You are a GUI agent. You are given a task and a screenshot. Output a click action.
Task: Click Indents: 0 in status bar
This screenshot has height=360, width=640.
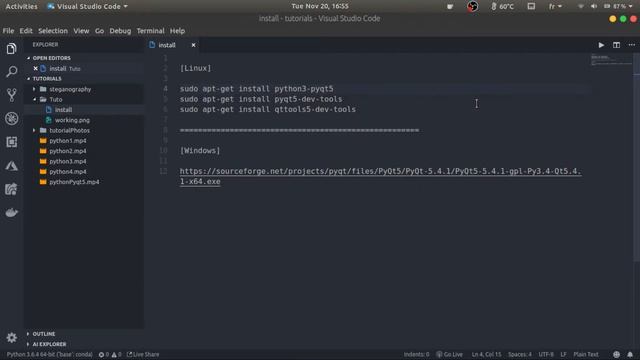416,354
